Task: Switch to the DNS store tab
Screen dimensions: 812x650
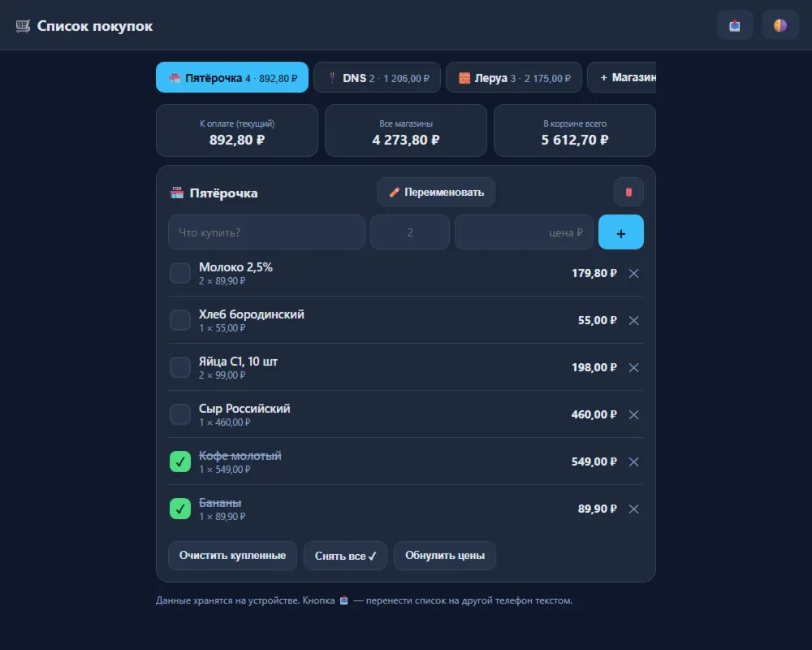Action: [377, 78]
